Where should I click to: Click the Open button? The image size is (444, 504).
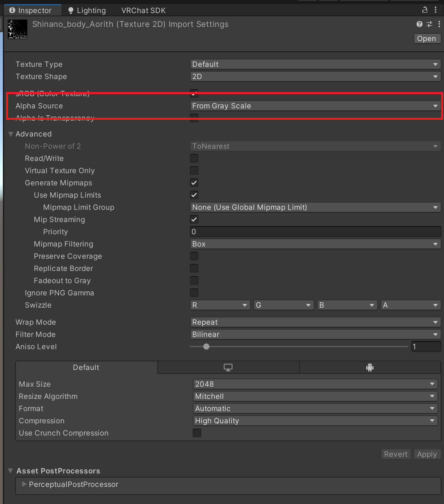(x=426, y=39)
